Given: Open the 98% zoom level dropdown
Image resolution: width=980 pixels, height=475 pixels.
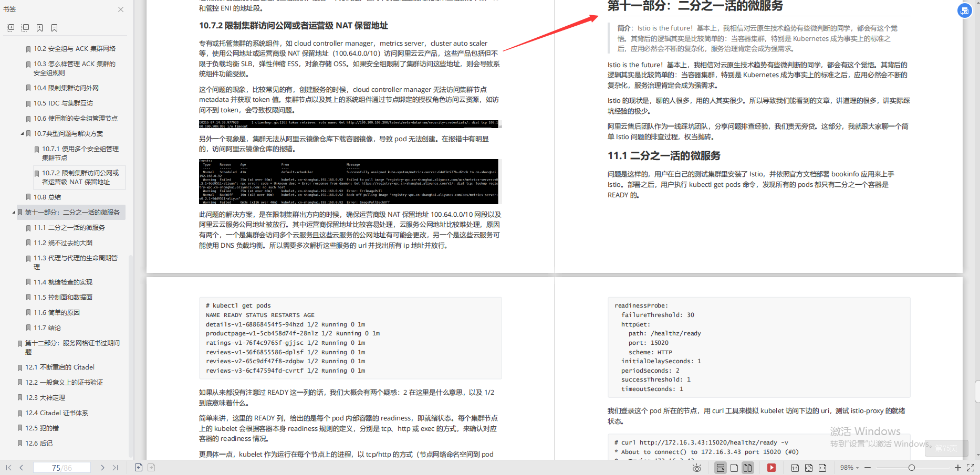Looking at the screenshot, I should [x=849, y=468].
